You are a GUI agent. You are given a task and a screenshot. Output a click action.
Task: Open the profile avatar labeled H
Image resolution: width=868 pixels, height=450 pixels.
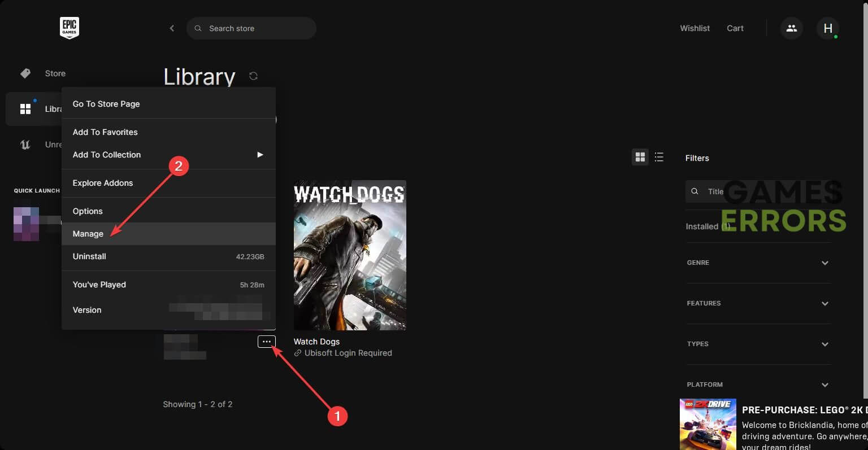tap(827, 28)
